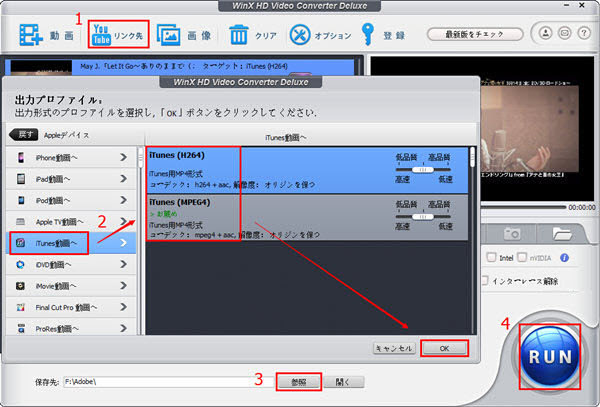Click the iDVD disc icon
Screen dimensions: 600x407
point(21,264)
